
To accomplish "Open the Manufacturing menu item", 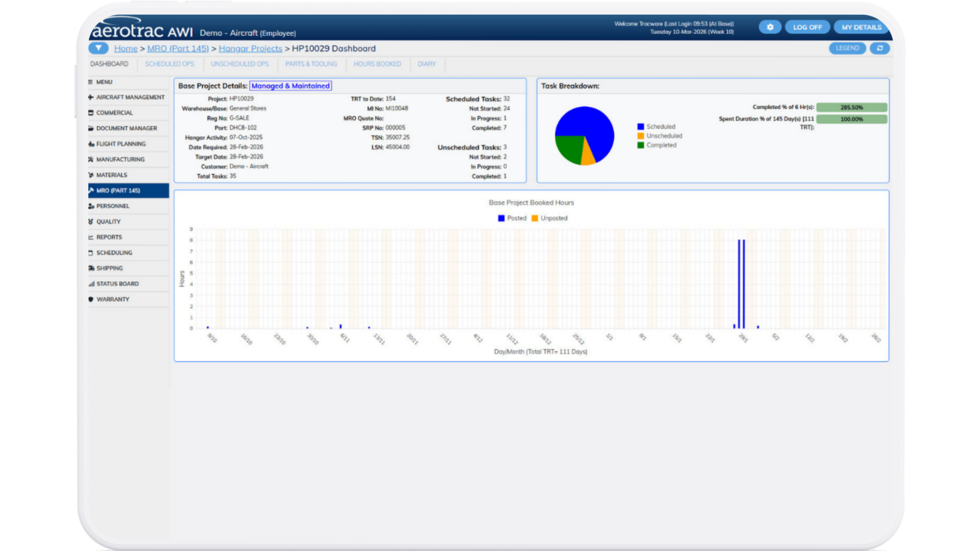I will [129, 160].
